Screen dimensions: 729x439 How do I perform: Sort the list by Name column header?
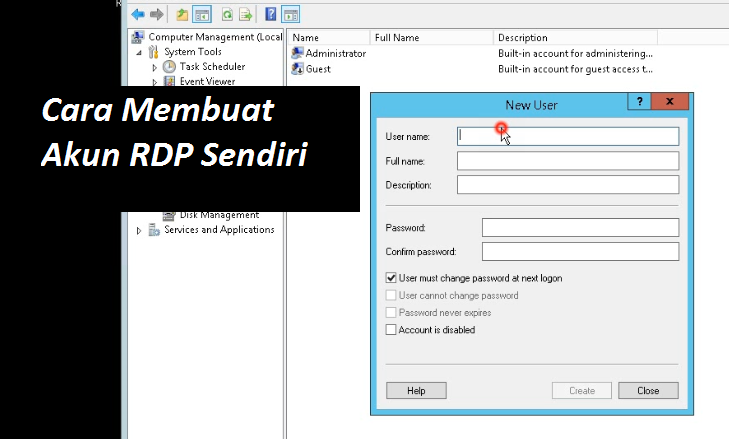click(326, 38)
